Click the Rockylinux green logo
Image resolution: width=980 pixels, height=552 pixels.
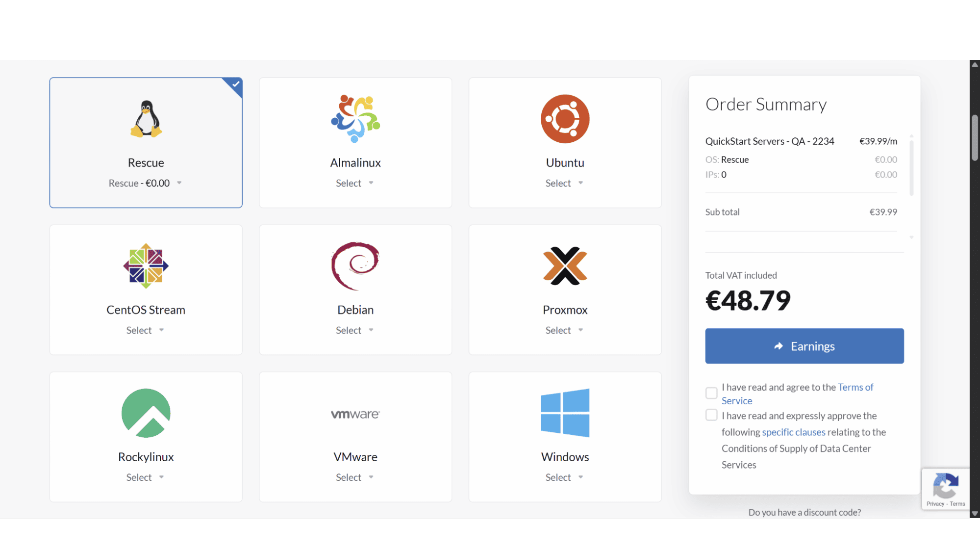146,413
